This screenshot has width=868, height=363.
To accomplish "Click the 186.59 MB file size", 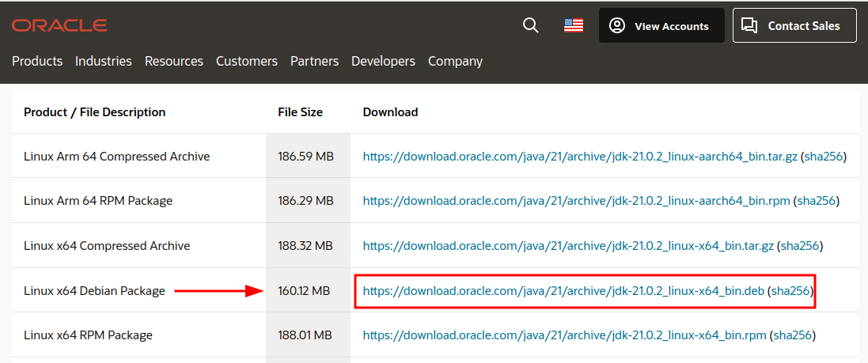I will [x=305, y=157].
